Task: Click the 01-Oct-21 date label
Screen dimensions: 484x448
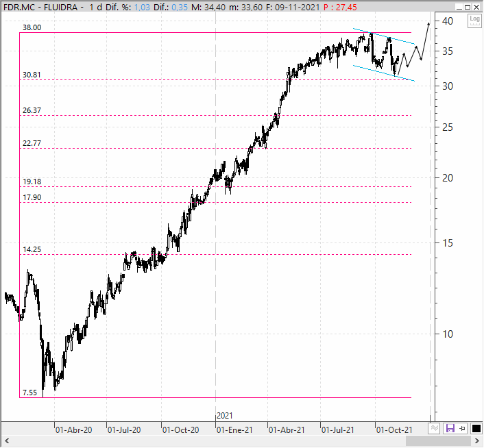Action: pos(394,430)
